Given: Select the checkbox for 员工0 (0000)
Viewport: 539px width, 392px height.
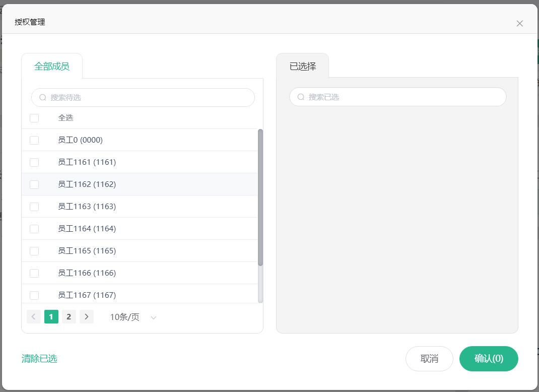Looking at the screenshot, I should click(34, 140).
